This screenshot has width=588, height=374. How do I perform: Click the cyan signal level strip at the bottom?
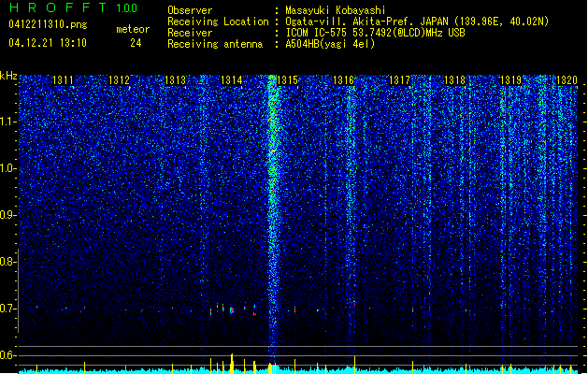click(298, 371)
